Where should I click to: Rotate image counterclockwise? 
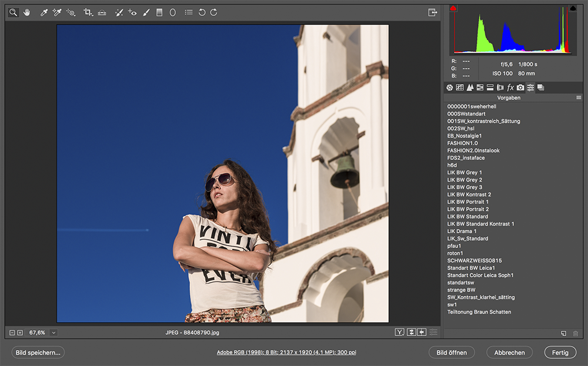202,12
